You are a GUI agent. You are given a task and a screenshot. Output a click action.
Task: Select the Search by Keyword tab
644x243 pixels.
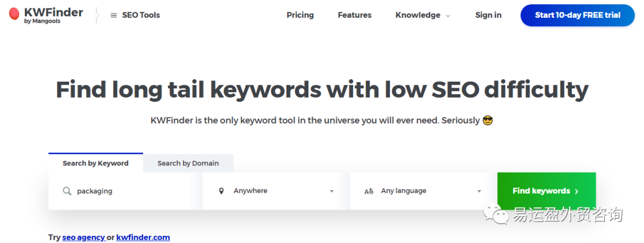tap(95, 163)
